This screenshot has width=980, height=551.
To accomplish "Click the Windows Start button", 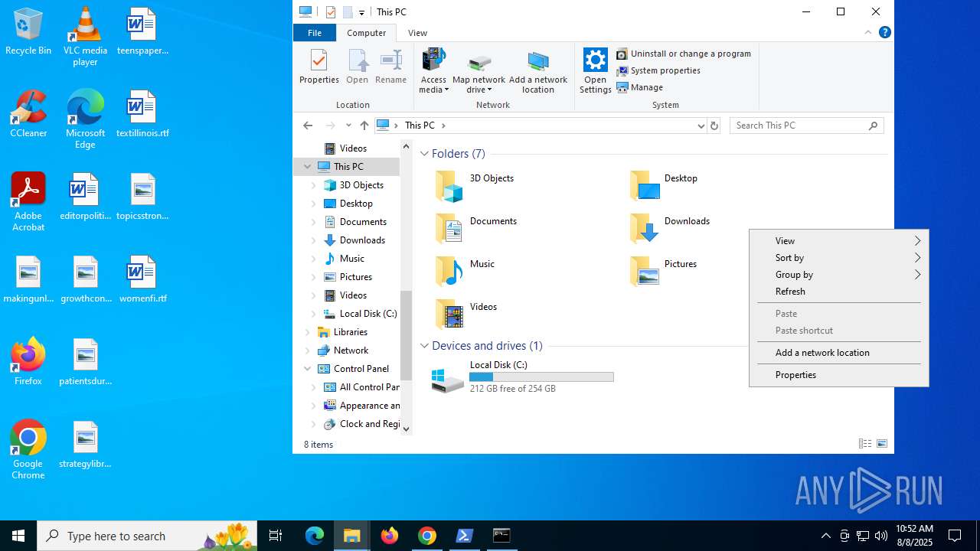I will (18, 536).
